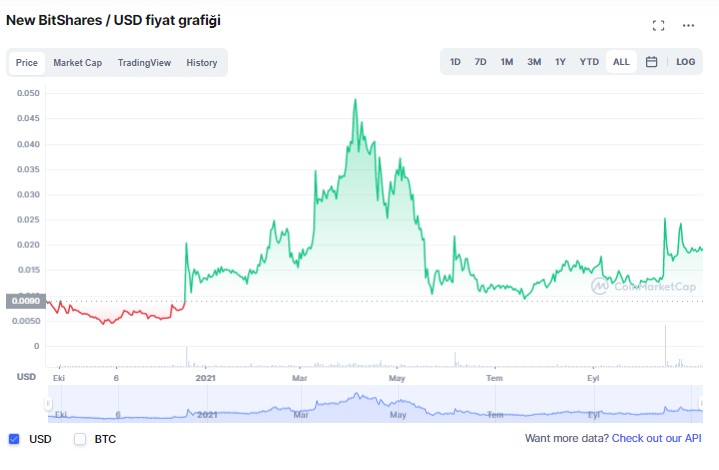Click the 0.030 value on price axis
Image resolution: width=719 pixels, height=470 pixels.
pos(28,194)
